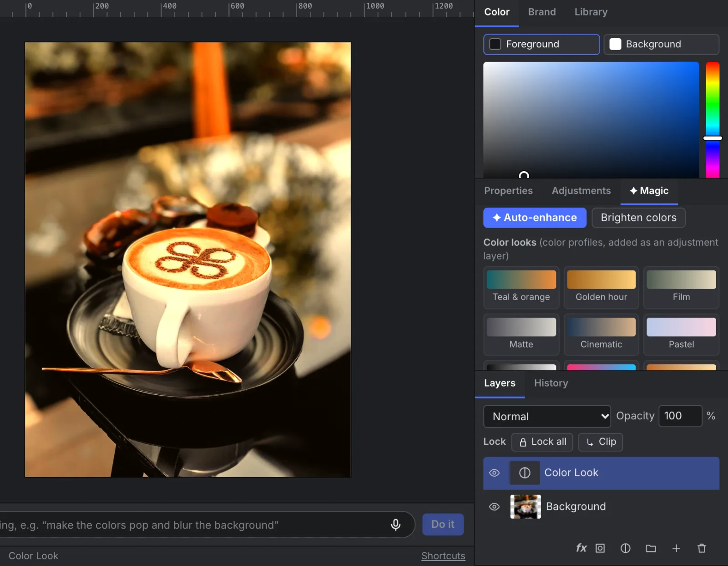
Task: Switch to the Color tab
Action: [x=496, y=12]
